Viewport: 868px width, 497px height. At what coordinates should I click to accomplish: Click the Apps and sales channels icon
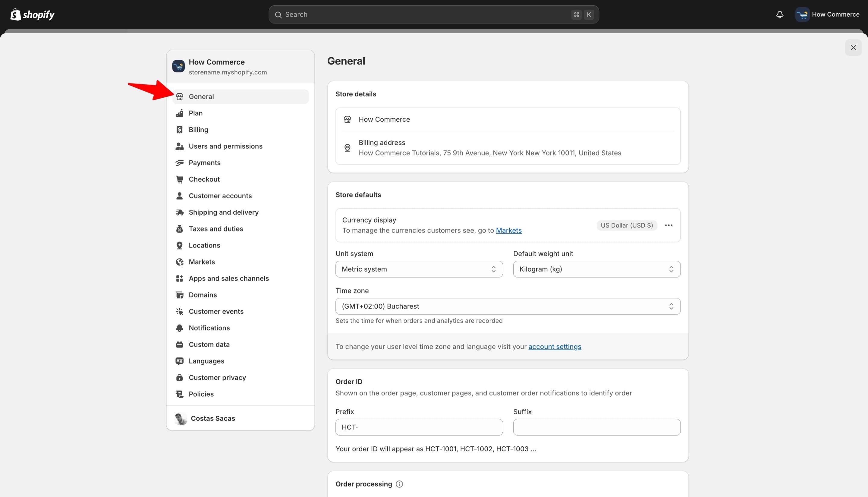click(x=180, y=278)
